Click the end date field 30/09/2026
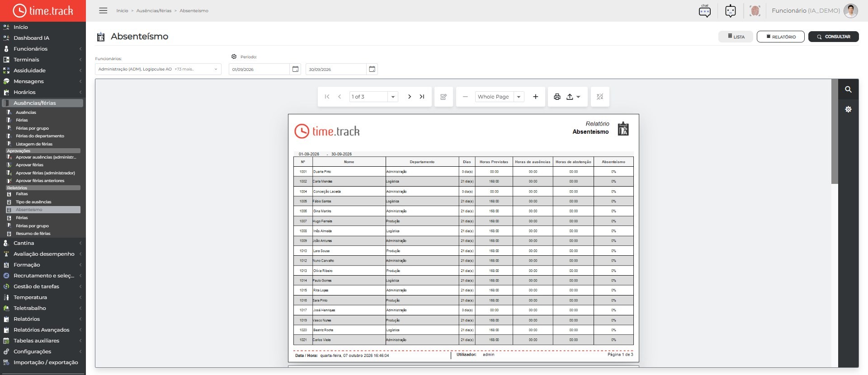The width and height of the screenshot is (868, 375). tap(336, 69)
